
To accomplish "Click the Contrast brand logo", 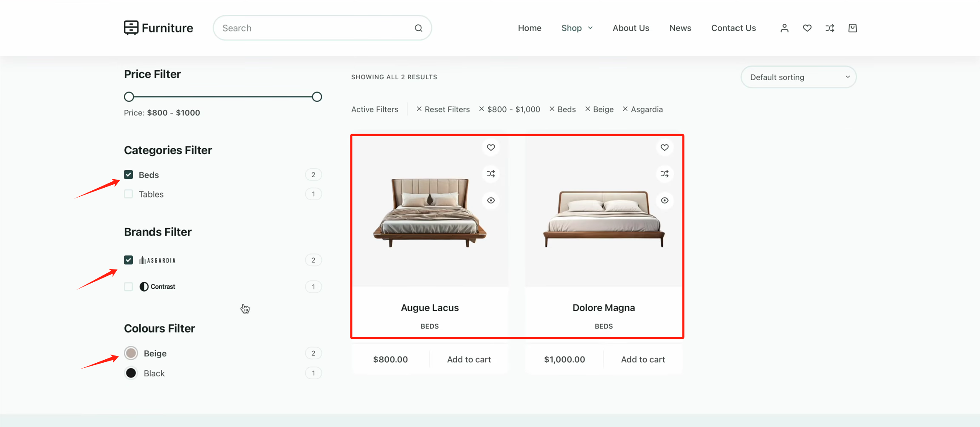I will [x=158, y=287].
